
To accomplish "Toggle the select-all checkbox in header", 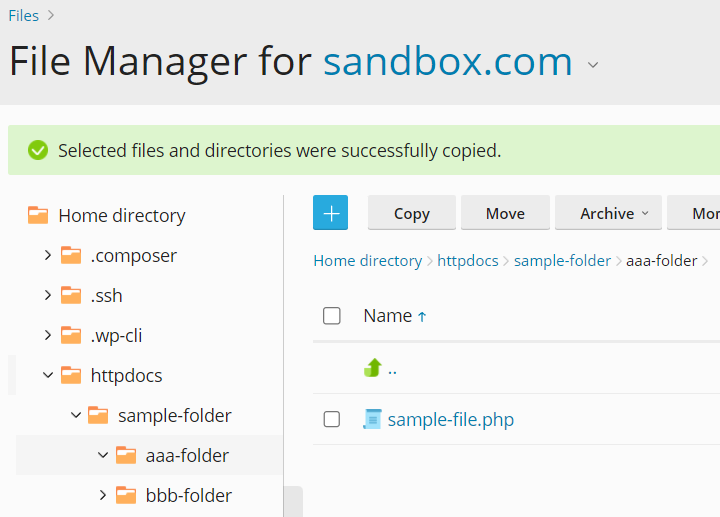I will pyautogui.click(x=332, y=316).
